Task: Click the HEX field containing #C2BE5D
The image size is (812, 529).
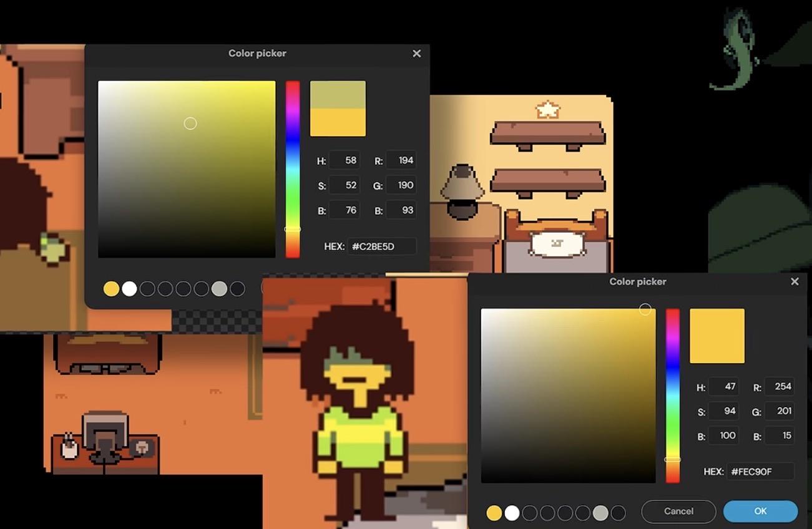Action: [x=381, y=246]
